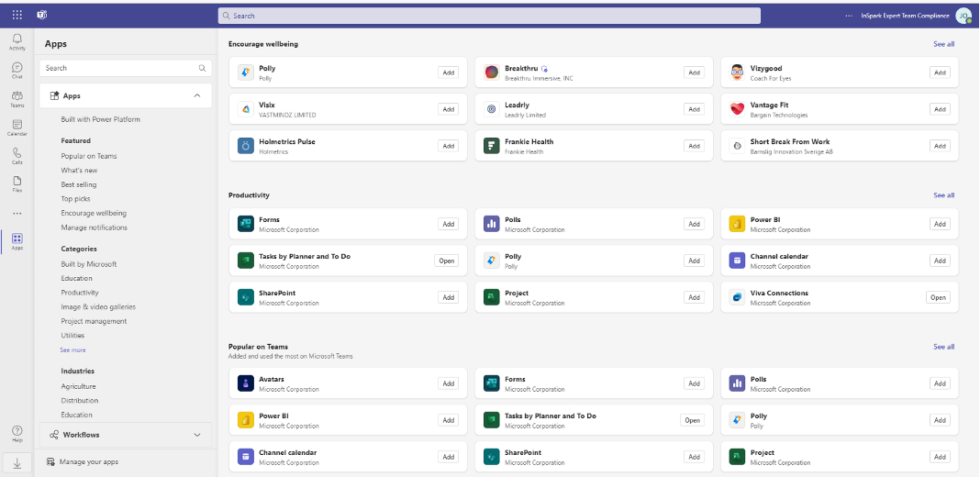Image resolution: width=980 pixels, height=477 pixels.
Task: Click the Leadrly app icon
Action: click(x=491, y=109)
